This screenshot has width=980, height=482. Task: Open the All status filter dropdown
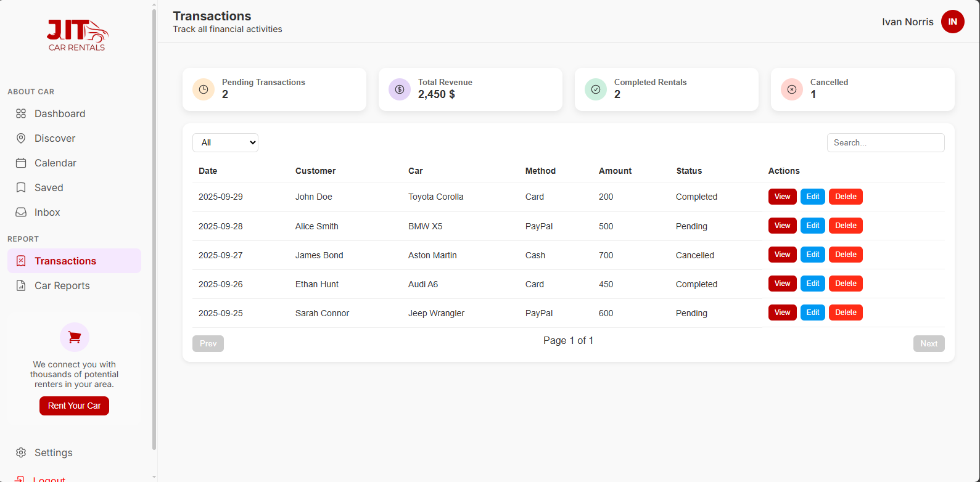pos(225,142)
